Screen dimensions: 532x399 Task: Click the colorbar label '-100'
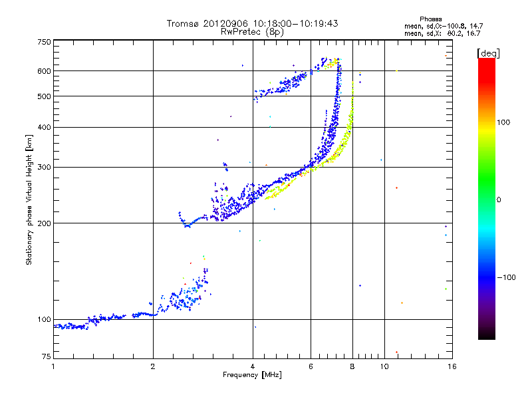coord(506,277)
